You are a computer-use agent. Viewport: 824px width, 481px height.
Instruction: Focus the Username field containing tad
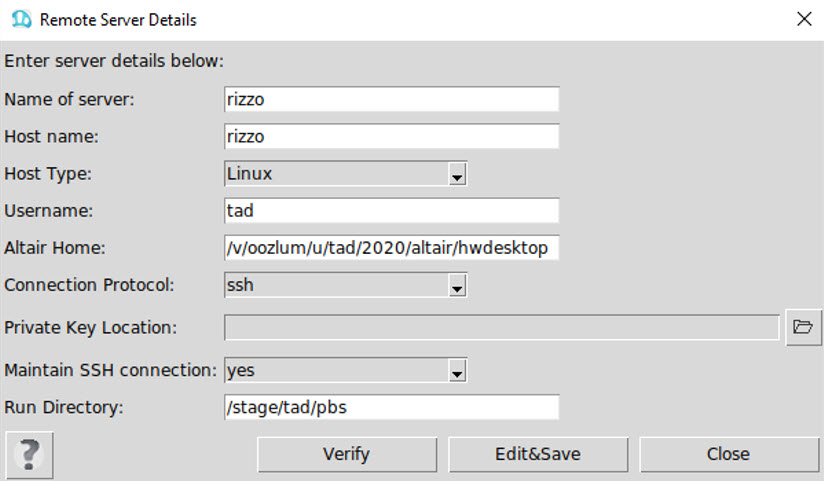[x=392, y=211]
